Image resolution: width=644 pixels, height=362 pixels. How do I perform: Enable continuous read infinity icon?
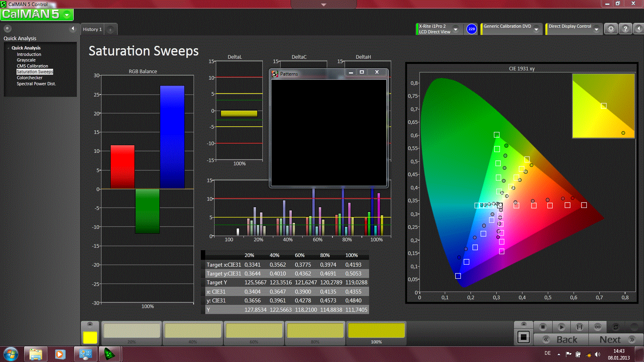[597, 327]
